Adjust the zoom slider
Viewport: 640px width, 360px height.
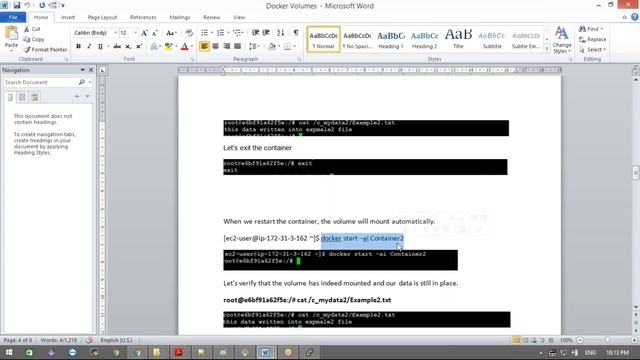point(607,340)
